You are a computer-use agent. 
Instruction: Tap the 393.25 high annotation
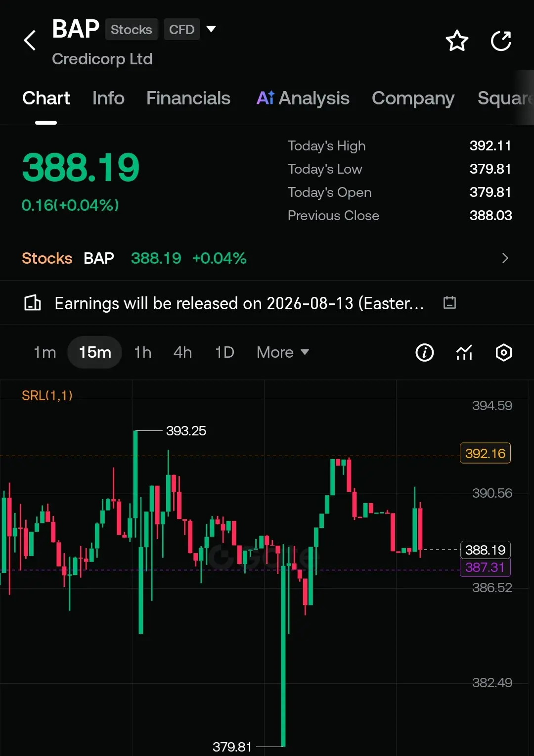tap(186, 431)
